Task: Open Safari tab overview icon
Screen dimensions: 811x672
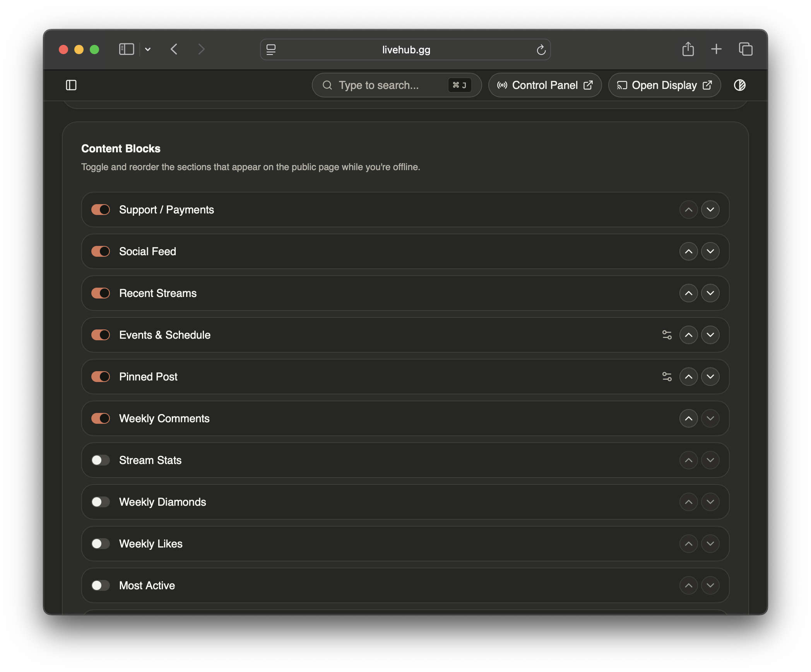Action: pos(745,49)
